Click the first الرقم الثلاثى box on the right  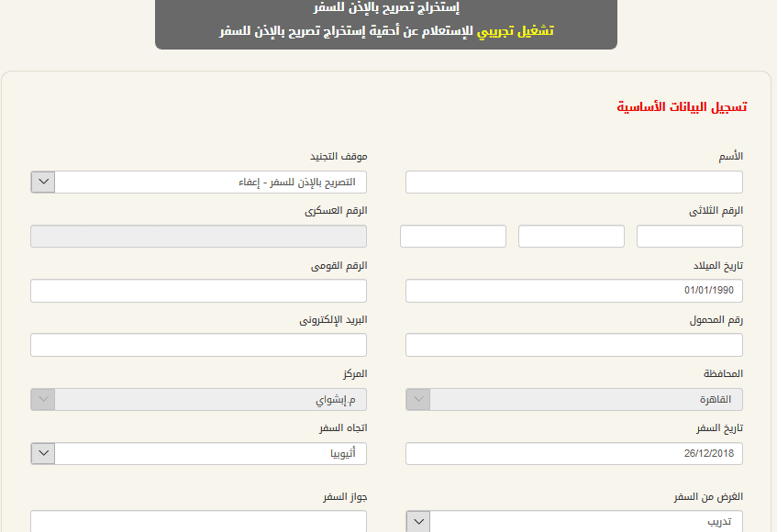(689, 237)
